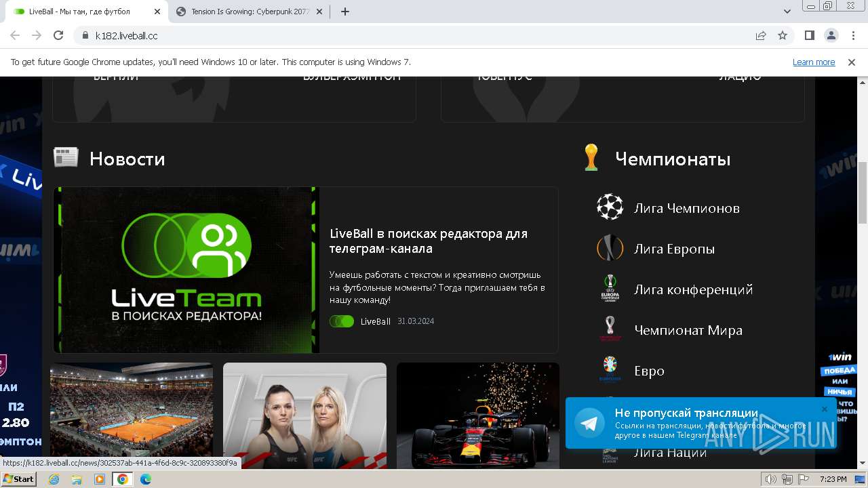Open the Чемпионат Мира link
Image resolution: width=868 pixels, height=488 pixels.
[688, 330]
